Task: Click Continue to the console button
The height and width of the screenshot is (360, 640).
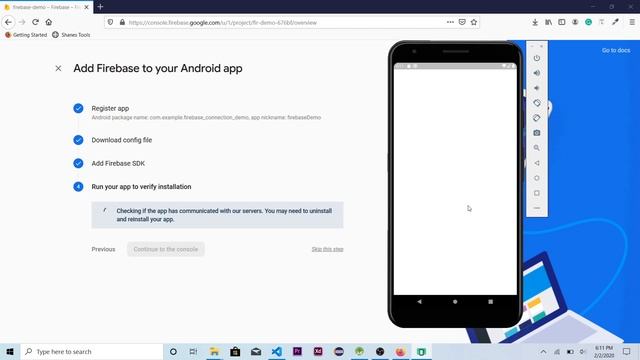Action: click(x=166, y=249)
